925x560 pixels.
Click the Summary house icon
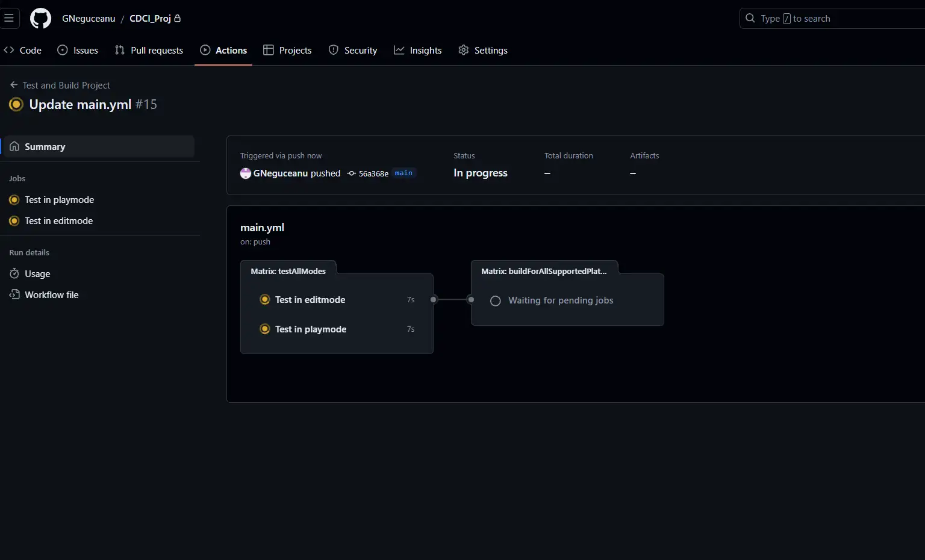[14, 146]
